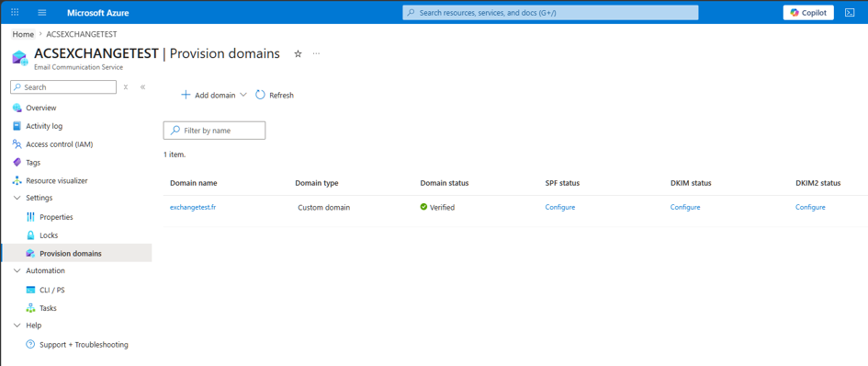The height and width of the screenshot is (366, 868).
Task: Click the global search resources field
Action: pos(550,12)
